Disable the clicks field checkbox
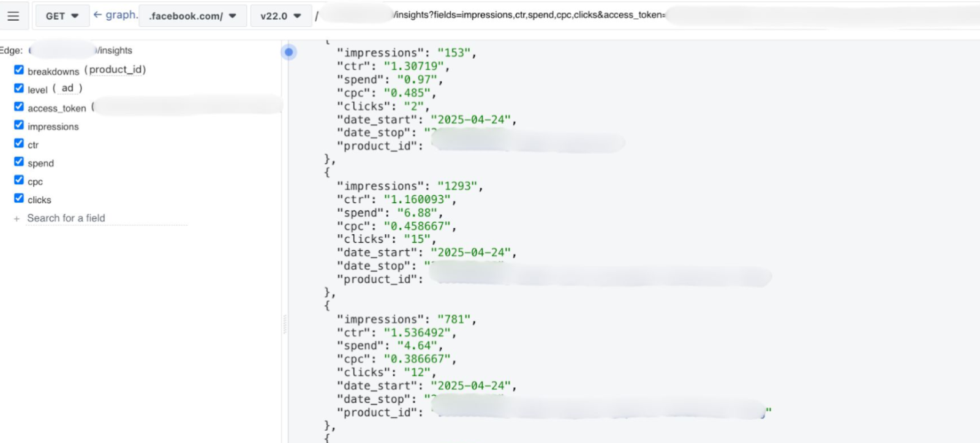Image resolution: width=980 pixels, height=443 pixels. [19, 198]
